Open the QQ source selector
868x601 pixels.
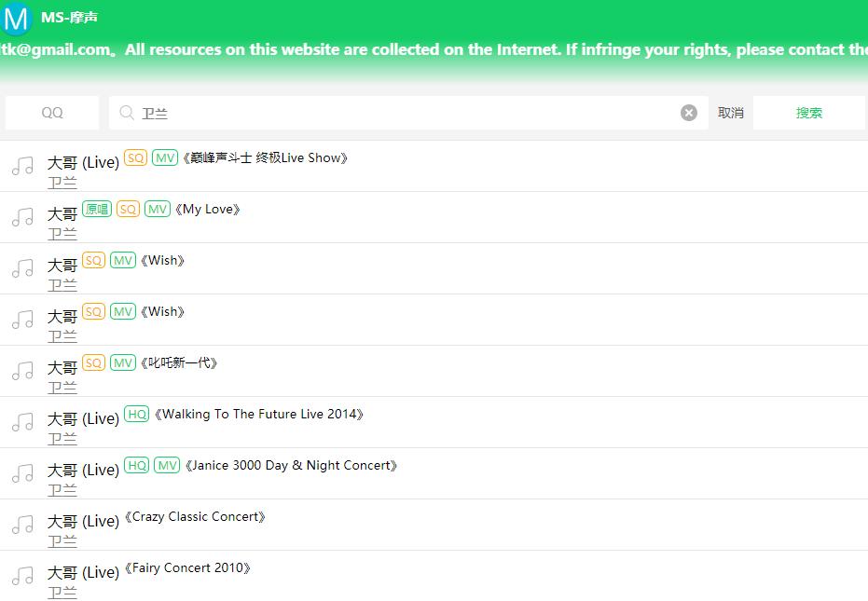(52, 113)
